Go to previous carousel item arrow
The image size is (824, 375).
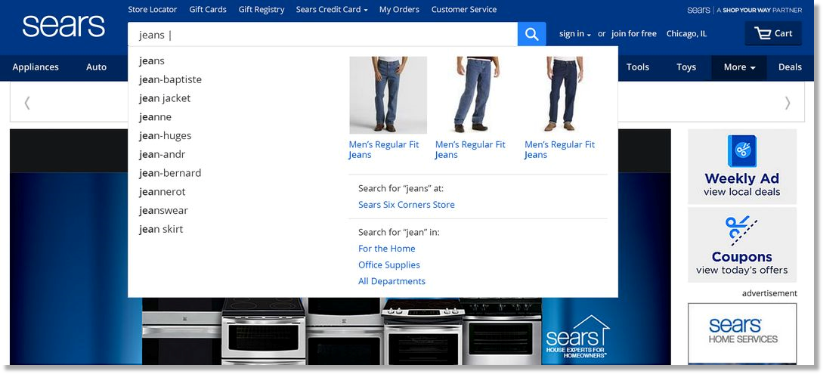pos(27,102)
